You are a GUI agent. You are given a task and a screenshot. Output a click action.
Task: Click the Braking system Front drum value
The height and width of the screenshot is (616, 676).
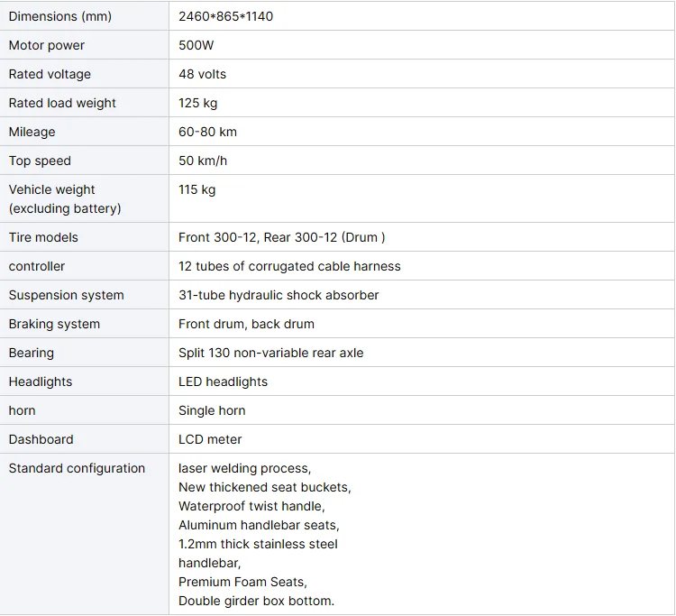246,324
